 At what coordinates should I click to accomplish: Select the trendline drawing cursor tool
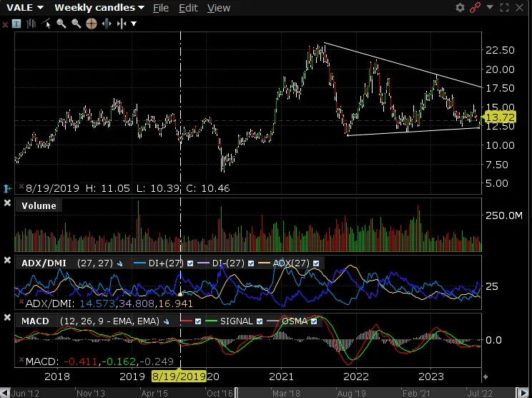point(46,24)
